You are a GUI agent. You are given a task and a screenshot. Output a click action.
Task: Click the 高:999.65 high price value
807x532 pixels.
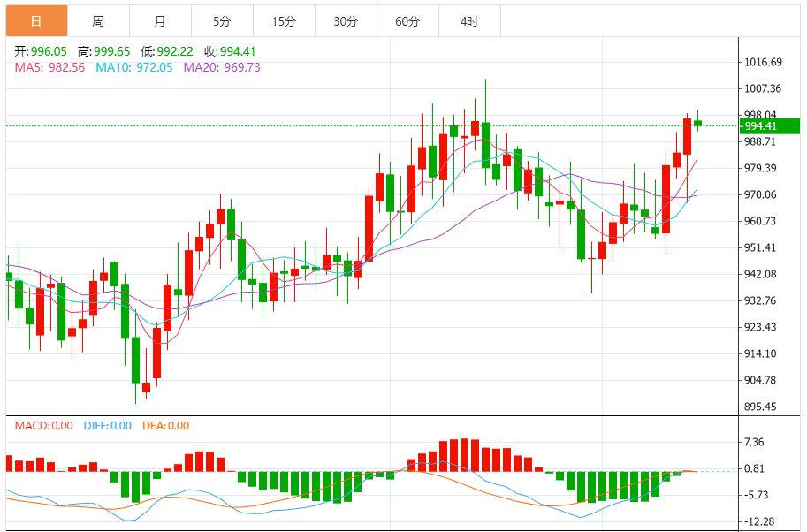104,51
